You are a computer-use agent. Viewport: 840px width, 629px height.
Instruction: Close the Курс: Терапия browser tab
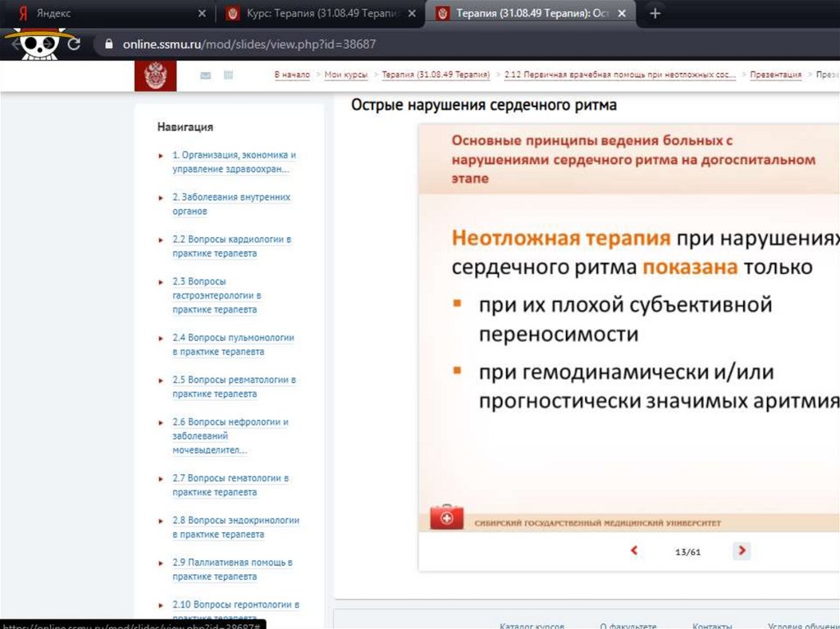coord(412,13)
